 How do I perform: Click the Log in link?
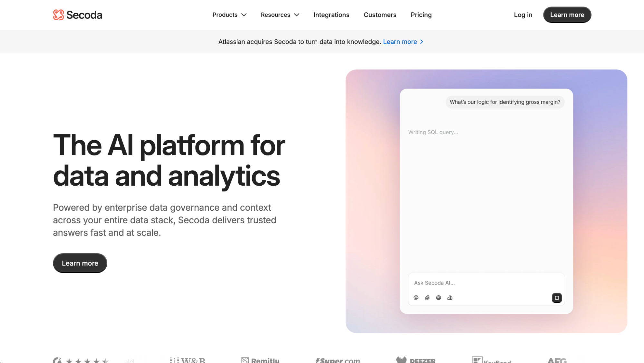(523, 15)
